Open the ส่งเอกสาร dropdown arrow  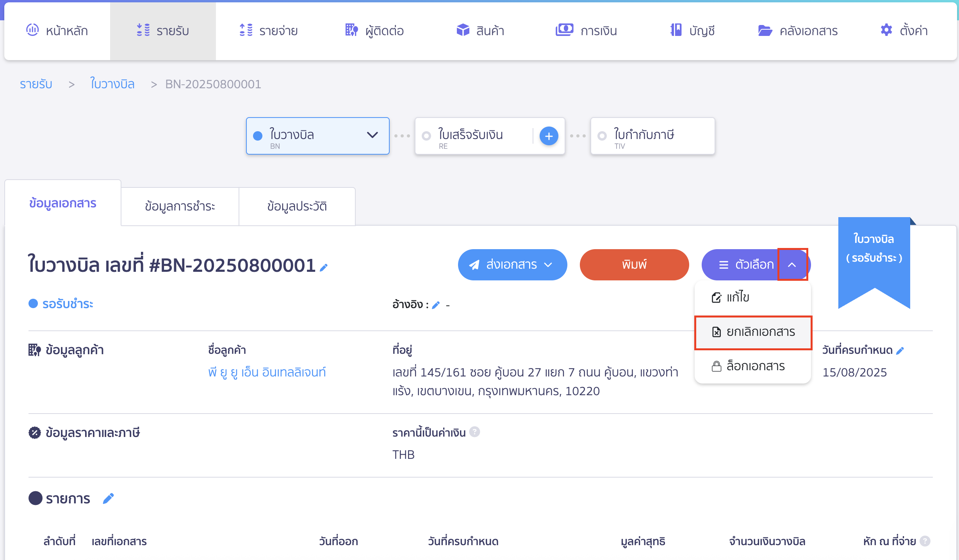click(x=548, y=265)
